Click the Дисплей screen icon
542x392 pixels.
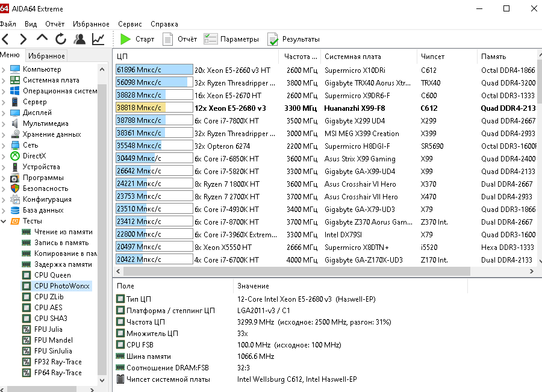pyautogui.click(x=15, y=113)
